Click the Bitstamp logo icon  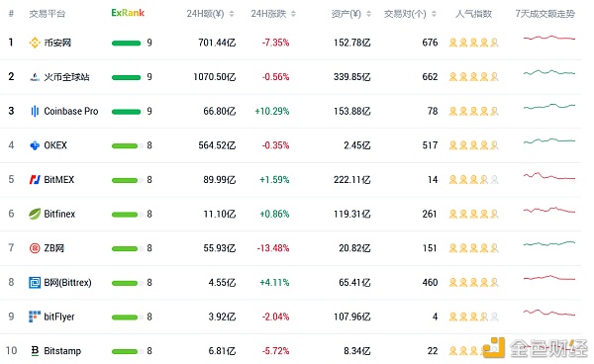tap(35, 351)
